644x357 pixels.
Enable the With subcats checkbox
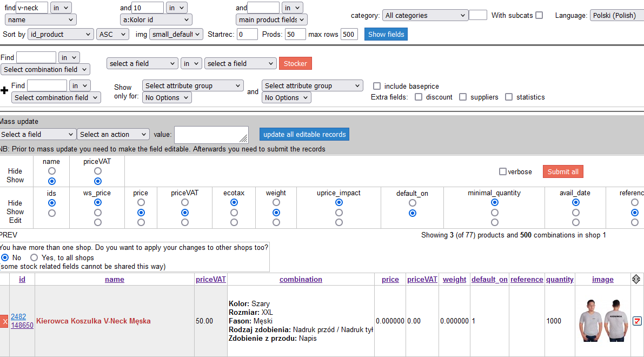(539, 15)
